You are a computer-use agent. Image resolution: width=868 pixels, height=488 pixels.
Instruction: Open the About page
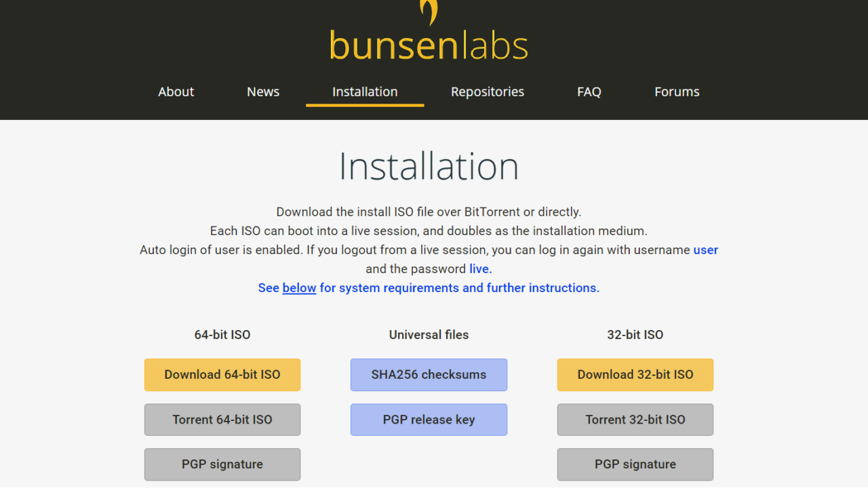pos(176,91)
